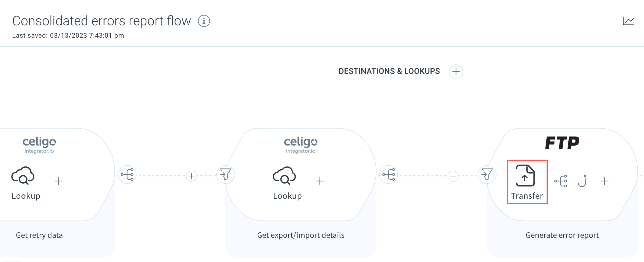Select the Generate error report label
The width and height of the screenshot is (644, 262).
click(x=562, y=235)
